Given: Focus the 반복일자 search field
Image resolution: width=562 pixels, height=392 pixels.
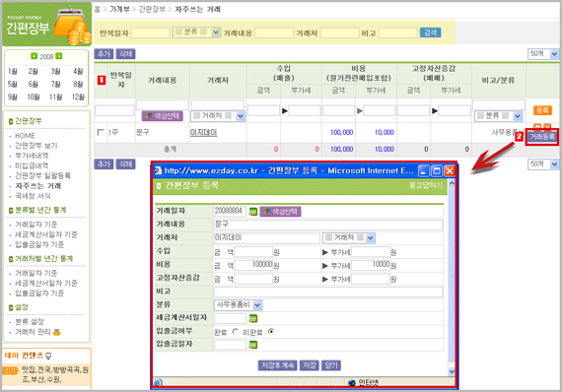Looking at the screenshot, I should pos(151,33).
